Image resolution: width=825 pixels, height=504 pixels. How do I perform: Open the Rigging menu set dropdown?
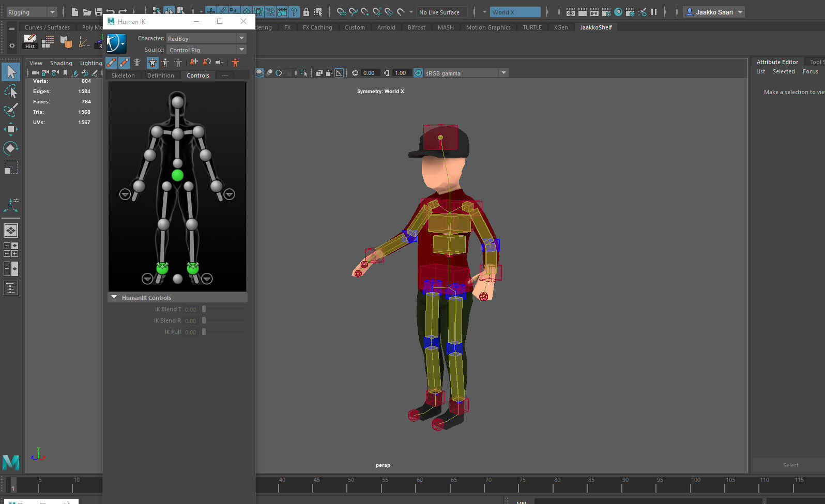[x=31, y=12]
